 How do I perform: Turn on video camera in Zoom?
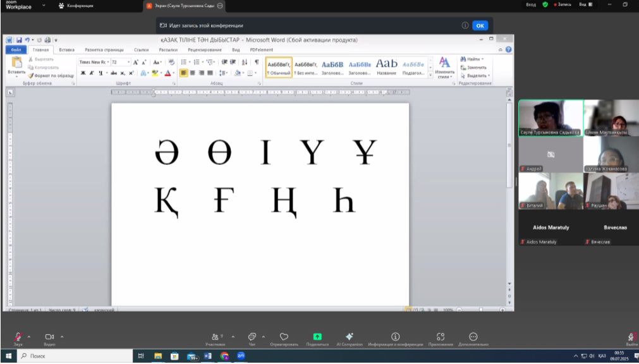coord(49,337)
